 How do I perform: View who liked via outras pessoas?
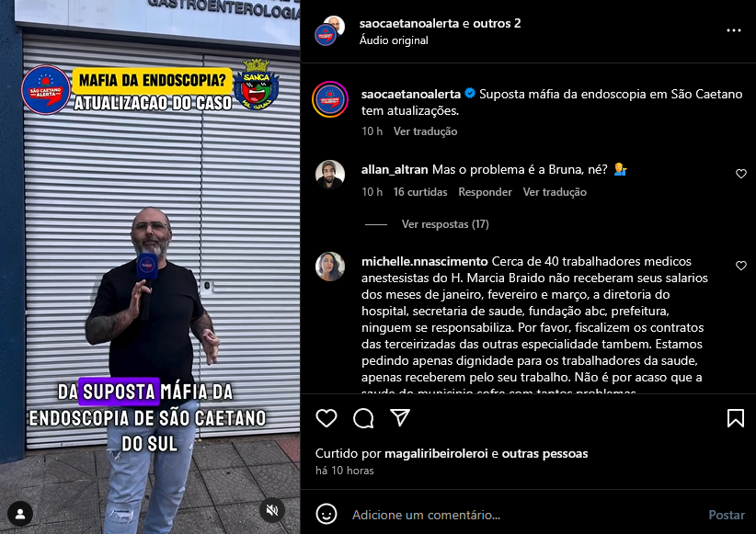(544, 453)
